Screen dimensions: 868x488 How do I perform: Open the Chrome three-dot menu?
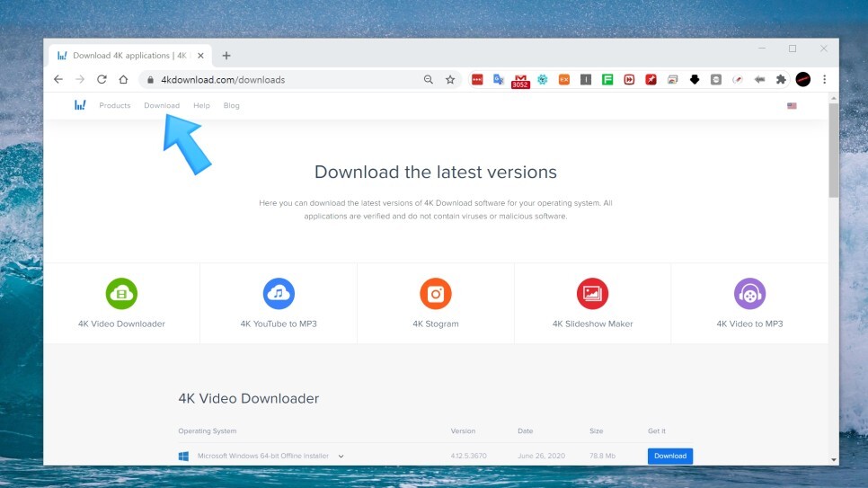825,79
